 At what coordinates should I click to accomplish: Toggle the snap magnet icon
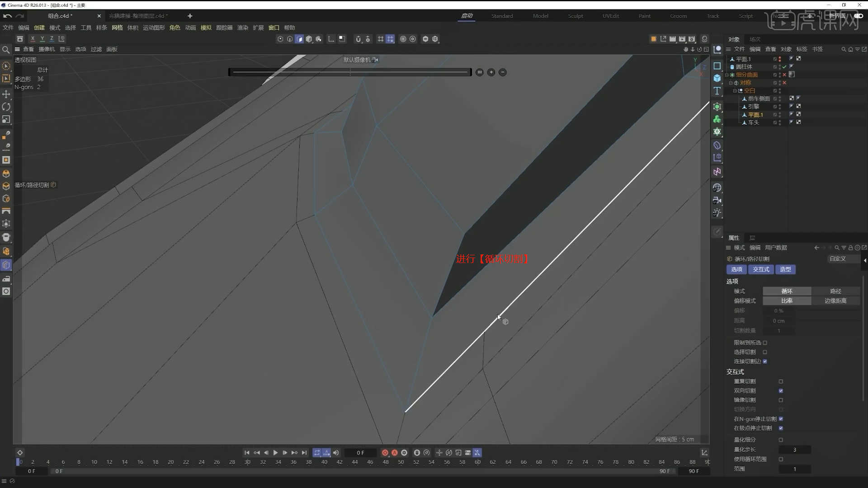(x=358, y=39)
